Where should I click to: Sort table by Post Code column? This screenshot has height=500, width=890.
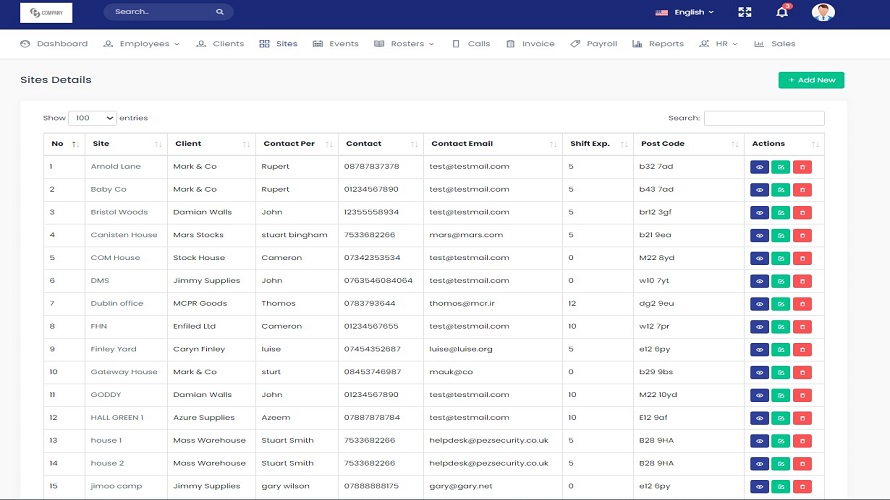pyautogui.click(x=688, y=144)
